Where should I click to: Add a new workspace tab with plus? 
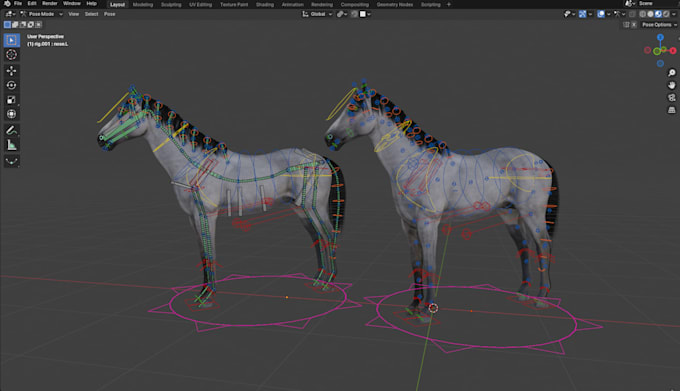click(x=449, y=4)
